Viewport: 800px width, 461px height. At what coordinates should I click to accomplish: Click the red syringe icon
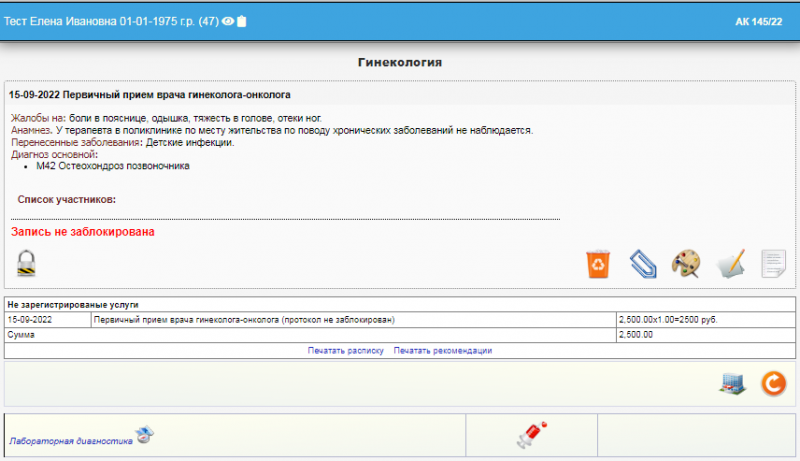(x=530, y=434)
